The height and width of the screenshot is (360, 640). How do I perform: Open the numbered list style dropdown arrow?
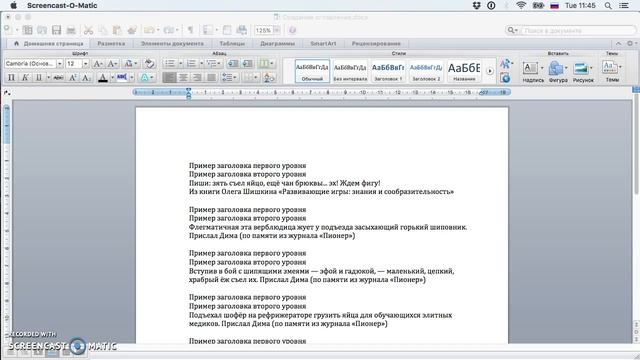tap(202, 64)
